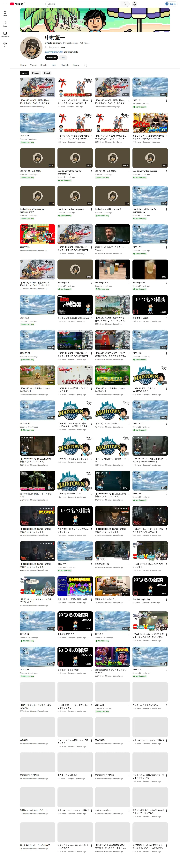Open the 2025.10.24 video title
180x868 pixels.
pos(25,424)
